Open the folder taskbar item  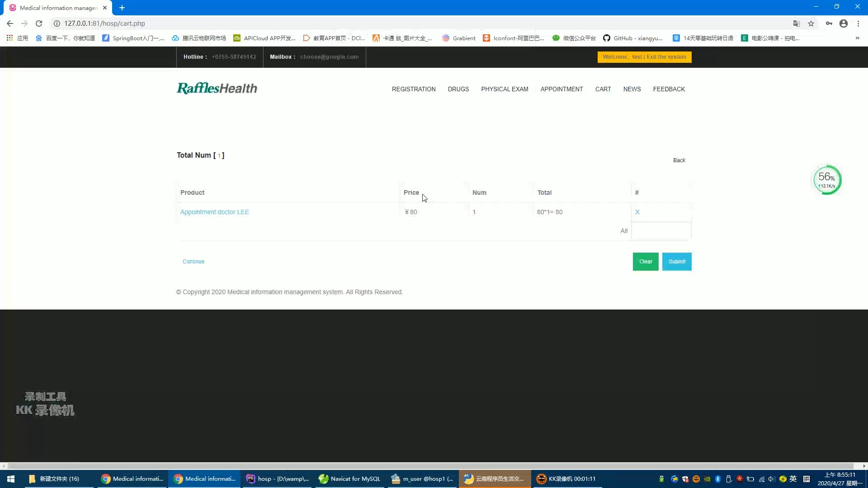point(59,479)
